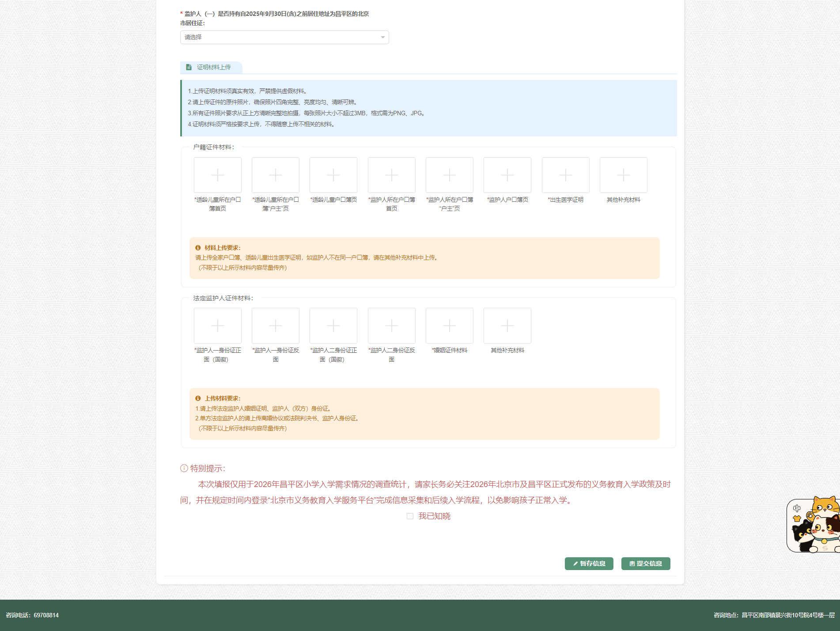The height and width of the screenshot is (631, 840).
Task: Upload 监护人所在户口簿首页 via plus box
Action: tap(391, 175)
